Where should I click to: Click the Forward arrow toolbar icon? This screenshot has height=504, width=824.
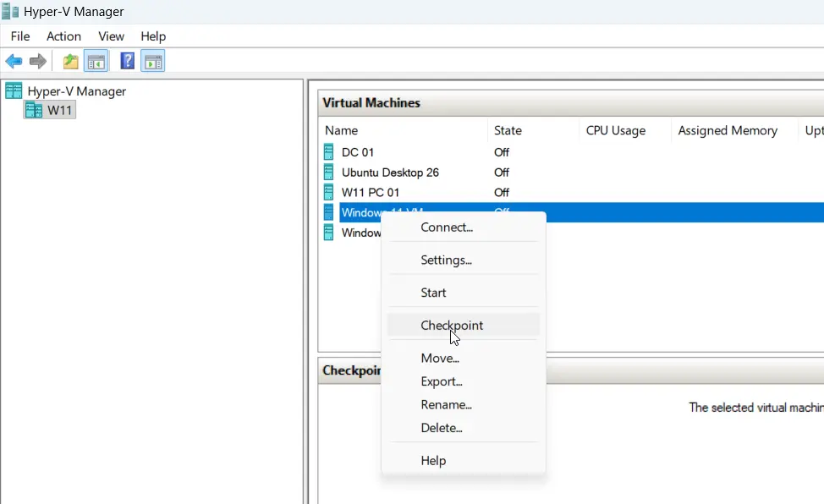coord(38,62)
